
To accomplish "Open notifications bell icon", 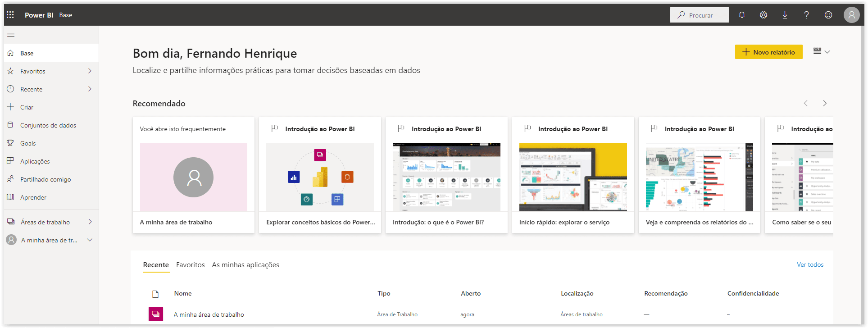I will 742,15.
